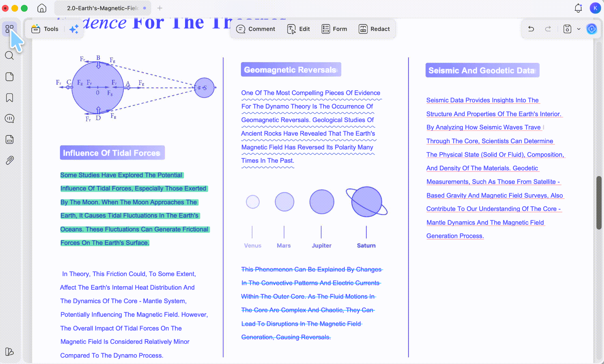604x364 pixels.
Task: Click squiggly line 'Times In The Past.'
Action: [268, 161]
